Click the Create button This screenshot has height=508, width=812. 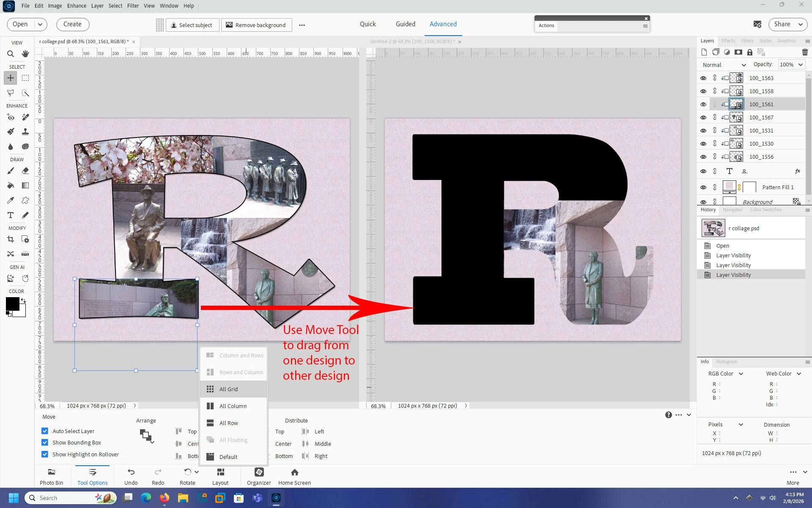tap(72, 24)
